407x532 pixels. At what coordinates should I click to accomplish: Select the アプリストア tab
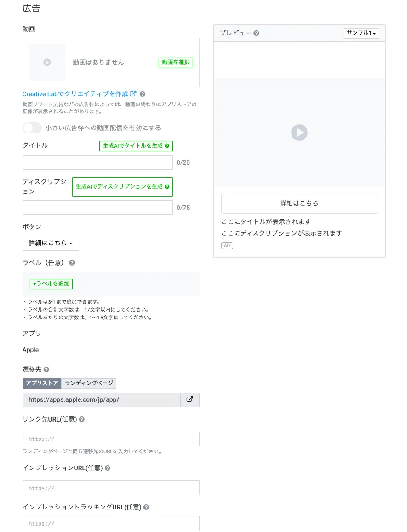click(x=42, y=383)
